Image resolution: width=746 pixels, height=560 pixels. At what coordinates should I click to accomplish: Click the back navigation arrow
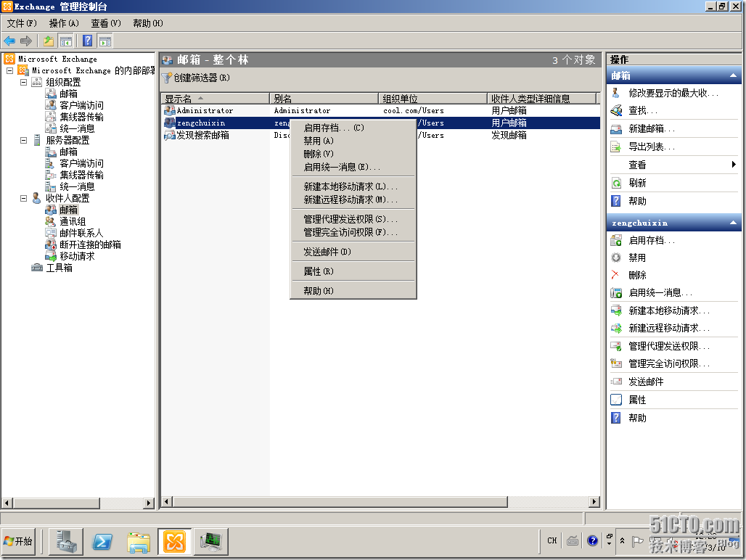tap(10, 41)
